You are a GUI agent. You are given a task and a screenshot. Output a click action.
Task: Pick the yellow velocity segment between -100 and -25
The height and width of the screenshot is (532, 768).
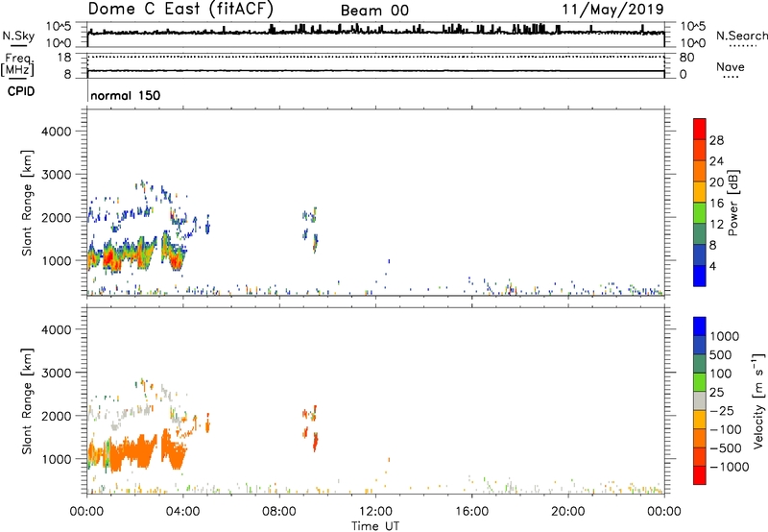pos(700,420)
